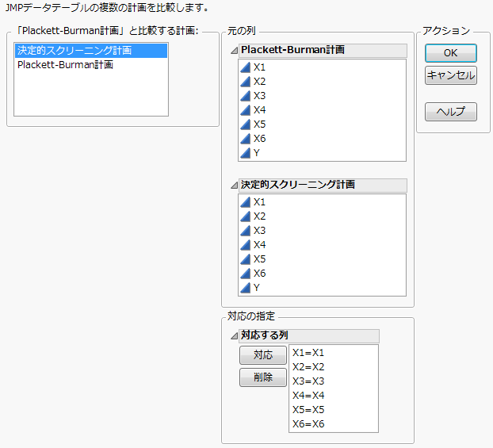
Task: Click the continuous icon for X6 under Plackett-Burman計画
Action: [245, 139]
